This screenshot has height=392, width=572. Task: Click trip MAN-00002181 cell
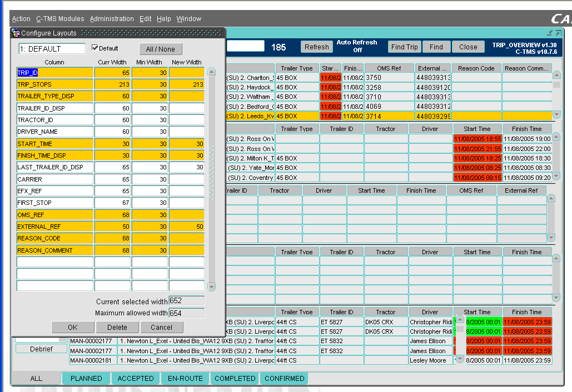pos(93,360)
